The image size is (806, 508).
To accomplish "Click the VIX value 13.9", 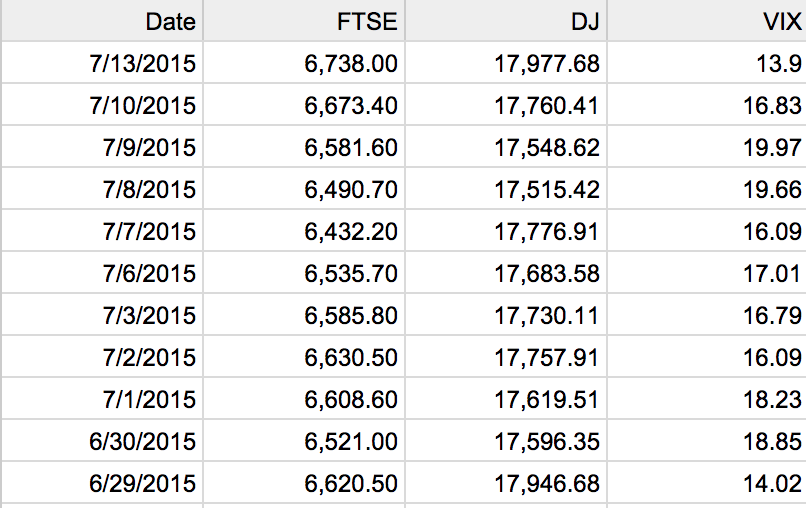I will pyautogui.click(x=707, y=63).
